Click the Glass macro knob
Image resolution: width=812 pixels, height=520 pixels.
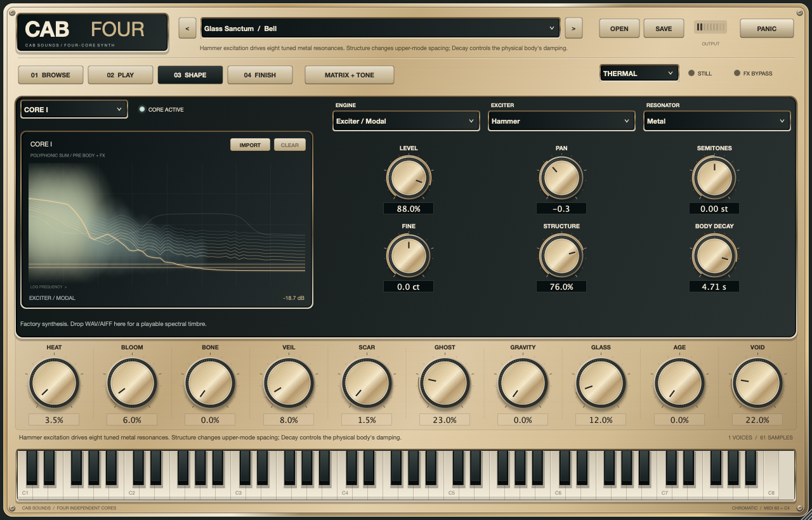tap(601, 383)
